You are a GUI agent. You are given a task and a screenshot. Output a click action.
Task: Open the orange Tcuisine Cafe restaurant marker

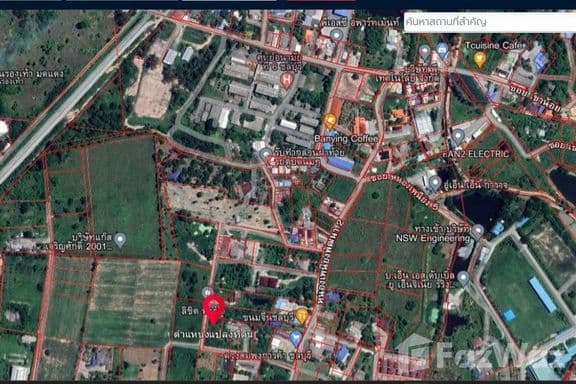pos(479,60)
